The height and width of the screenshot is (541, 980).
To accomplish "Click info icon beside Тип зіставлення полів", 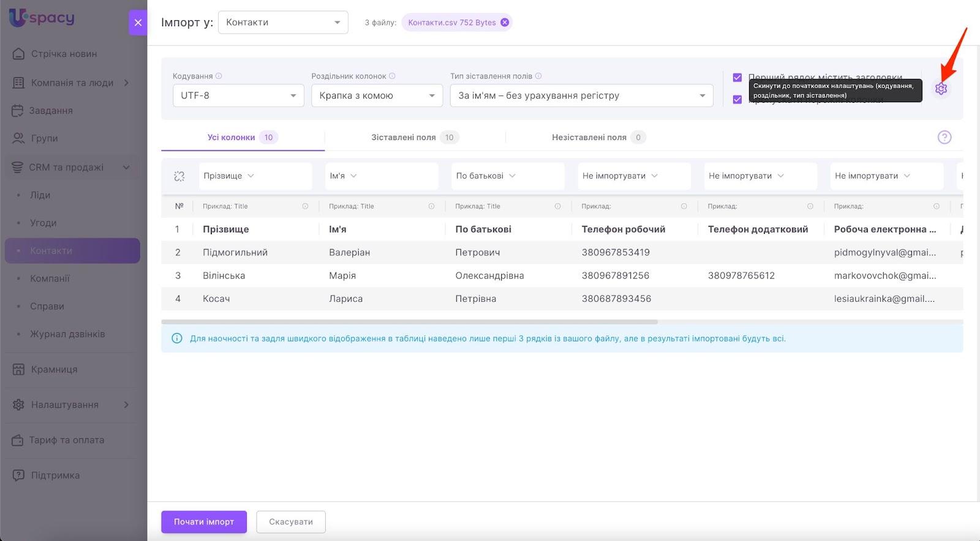I will pyautogui.click(x=538, y=76).
